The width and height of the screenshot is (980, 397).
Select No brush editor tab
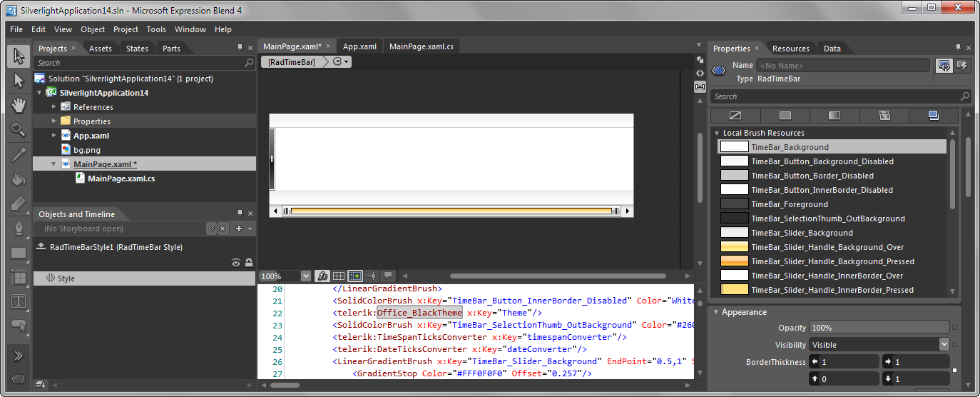pos(735,115)
